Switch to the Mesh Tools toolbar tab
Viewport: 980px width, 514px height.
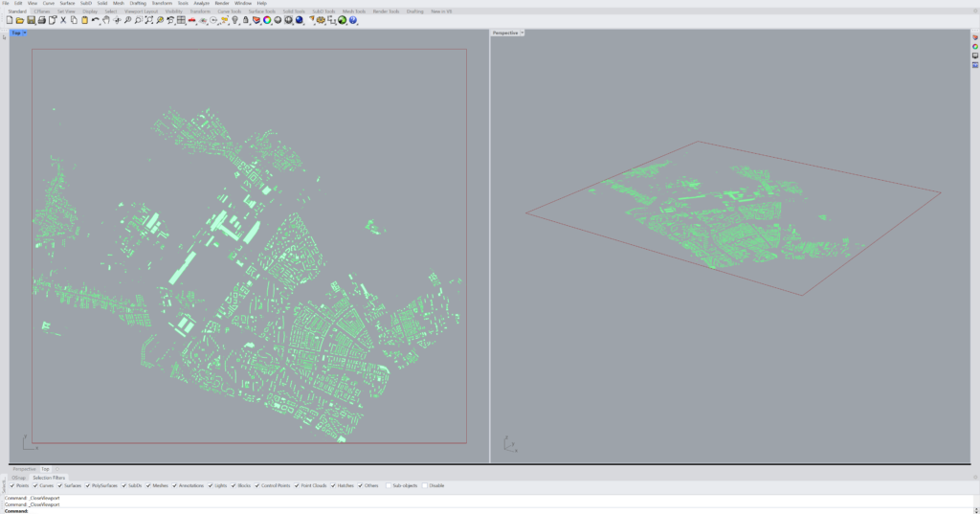pos(354,11)
